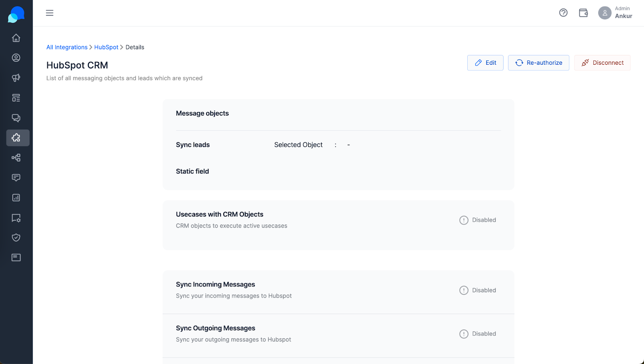
Task: Open the shield security icon in sidebar
Action: pos(16,238)
